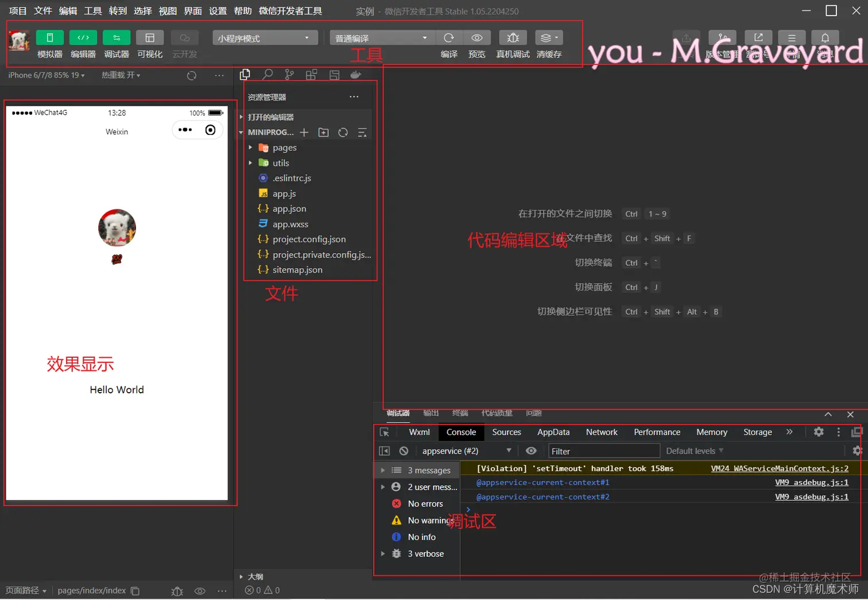The height and width of the screenshot is (600, 868).
Task: Open the 清缓存 clear cache dropdown
Action: [549, 38]
